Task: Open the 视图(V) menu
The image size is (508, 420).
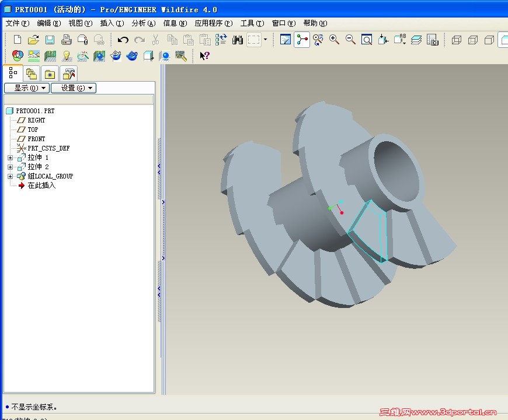Action: (81, 23)
